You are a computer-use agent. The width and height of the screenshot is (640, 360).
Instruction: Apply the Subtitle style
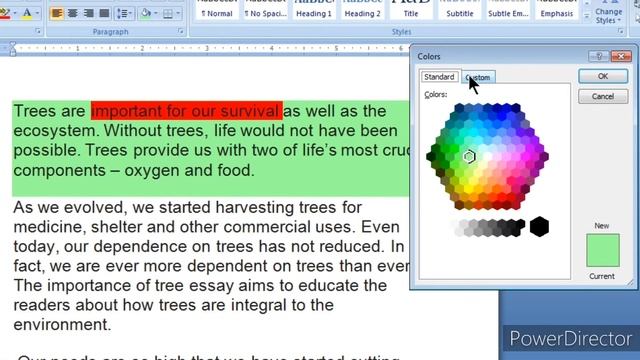460,10
